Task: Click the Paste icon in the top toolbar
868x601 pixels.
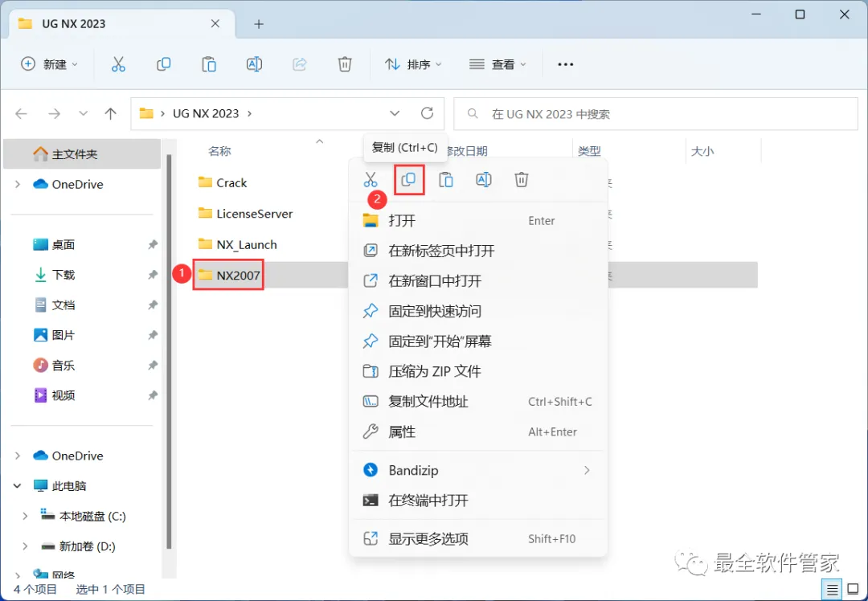Action: [209, 64]
